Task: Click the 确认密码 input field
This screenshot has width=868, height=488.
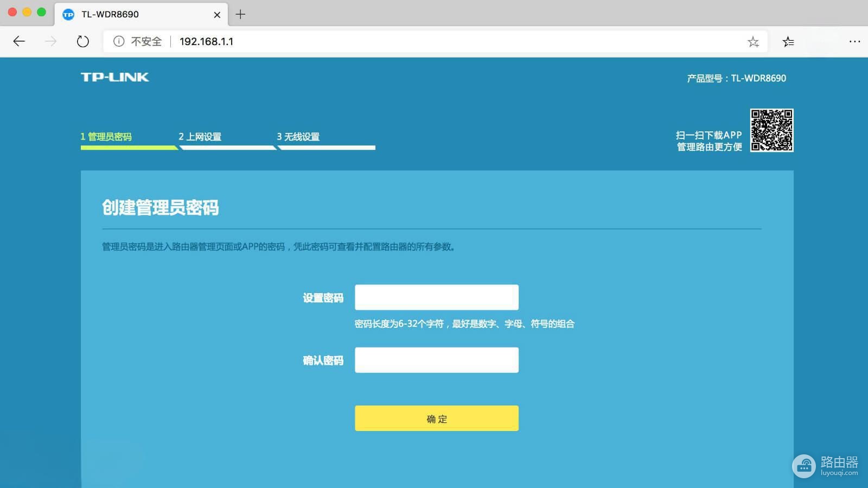Action: (437, 360)
